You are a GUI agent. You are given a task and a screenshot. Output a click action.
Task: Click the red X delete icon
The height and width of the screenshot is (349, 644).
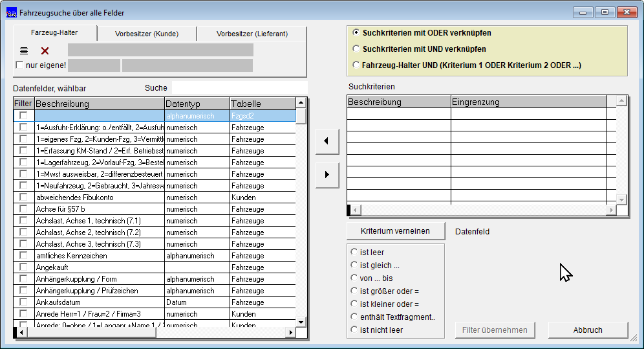(45, 51)
